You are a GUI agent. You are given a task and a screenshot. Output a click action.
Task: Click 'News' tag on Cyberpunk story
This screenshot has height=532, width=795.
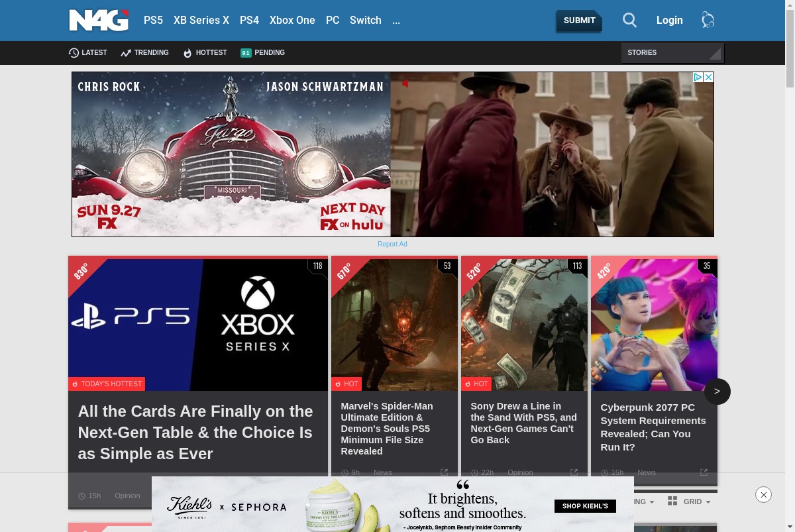tap(647, 472)
